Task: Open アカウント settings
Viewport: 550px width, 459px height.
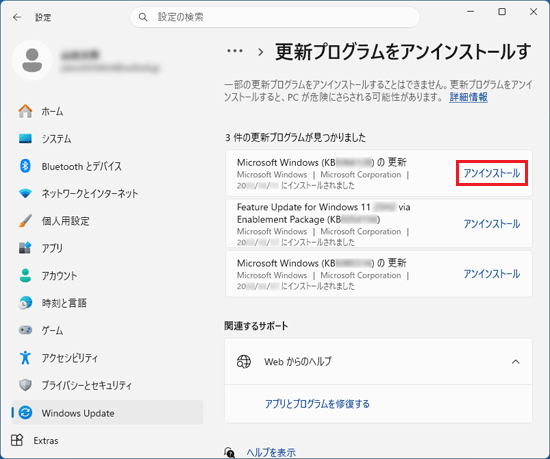Action: (107, 275)
